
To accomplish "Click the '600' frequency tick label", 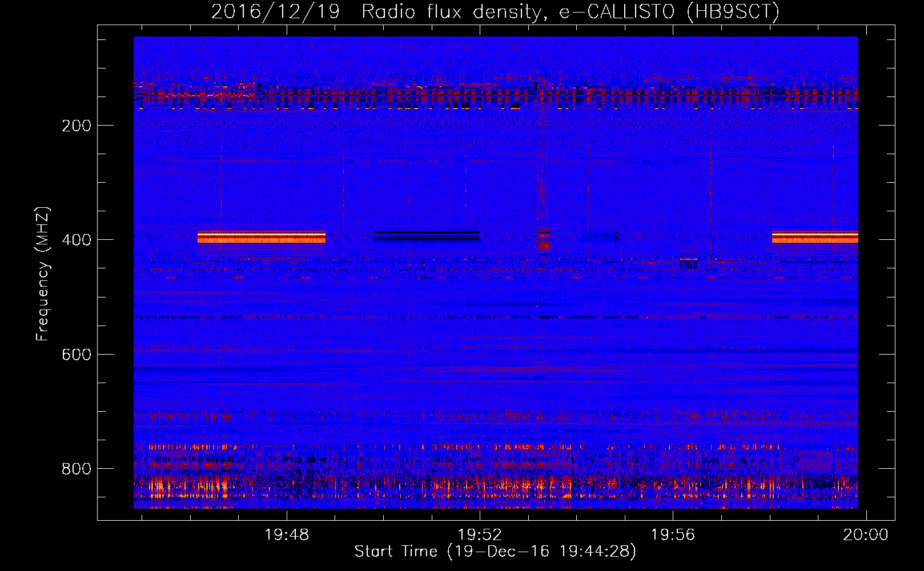I will pyautogui.click(x=77, y=355).
